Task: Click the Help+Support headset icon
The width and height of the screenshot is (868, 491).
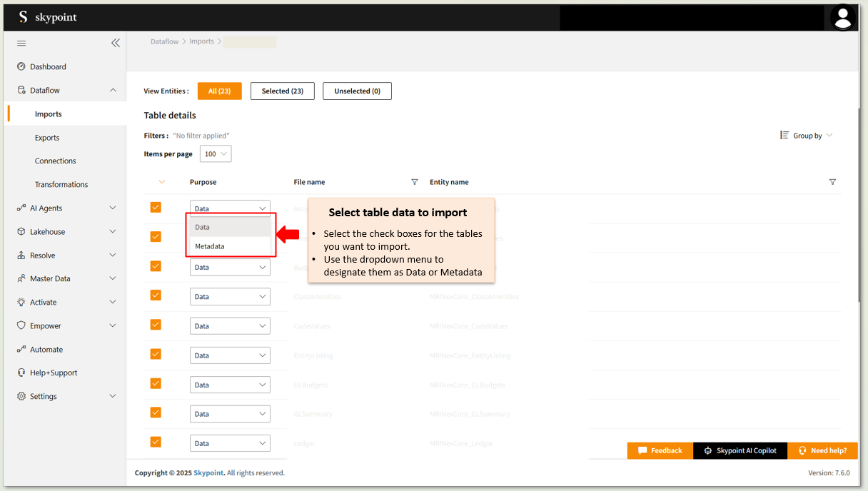Action: click(21, 373)
